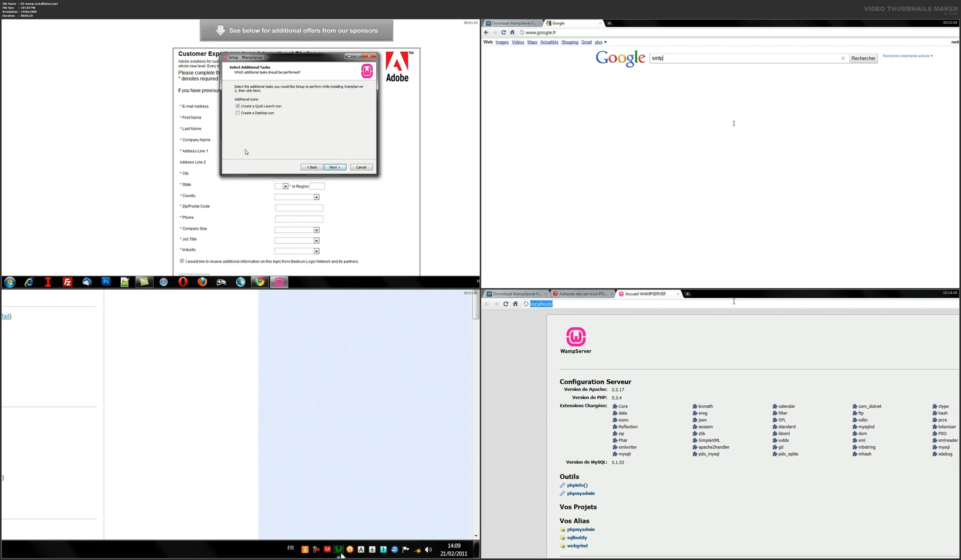Image resolution: width=961 pixels, height=560 pixels.
Task: Expand the Company Size dropdown
Action: (x=297, y=230)
